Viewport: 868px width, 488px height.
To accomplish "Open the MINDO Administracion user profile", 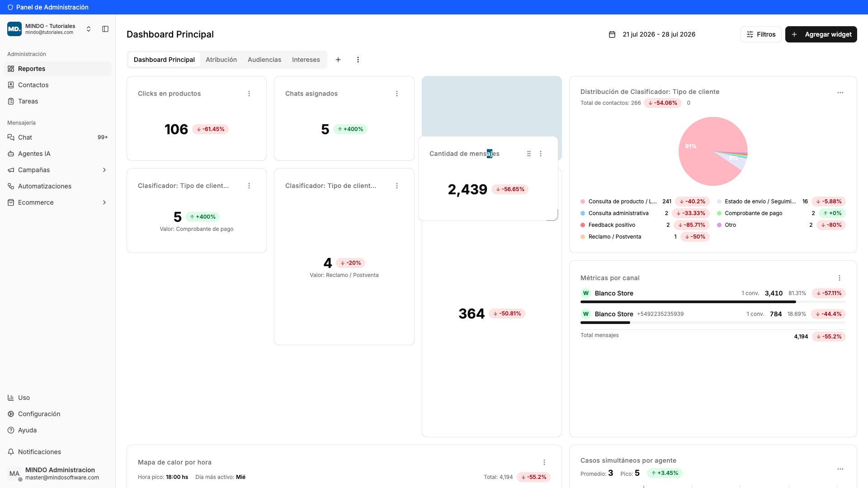I will click(x=57, y=474).
